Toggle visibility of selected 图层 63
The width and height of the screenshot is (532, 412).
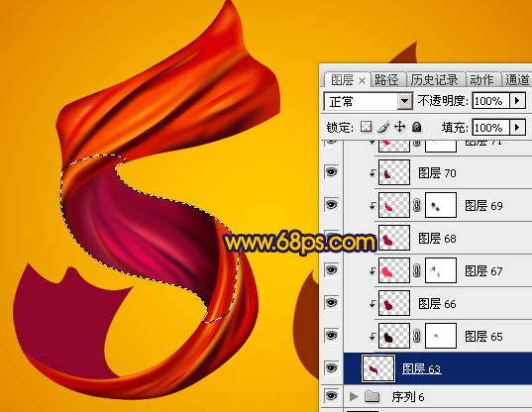[332, 367]
